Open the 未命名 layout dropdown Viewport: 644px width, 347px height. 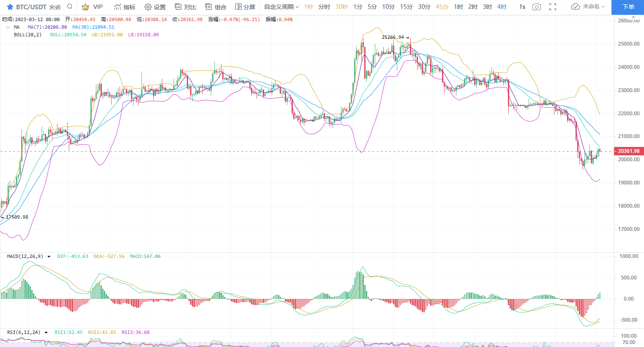(x=594, y=7)
